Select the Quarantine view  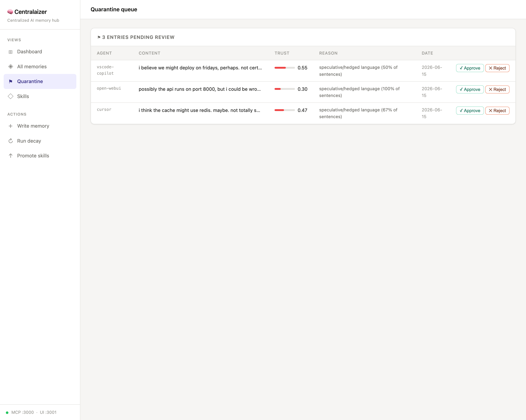tap(40, 81)
